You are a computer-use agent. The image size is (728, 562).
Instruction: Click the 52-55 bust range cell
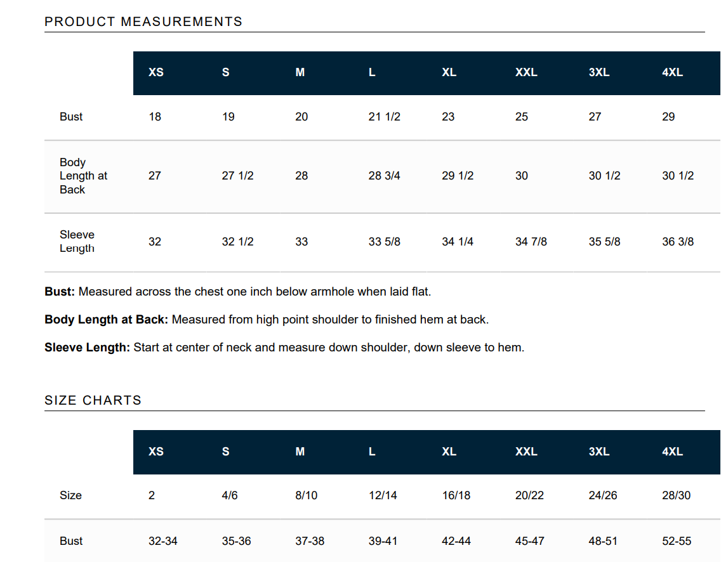coord(677,541)
